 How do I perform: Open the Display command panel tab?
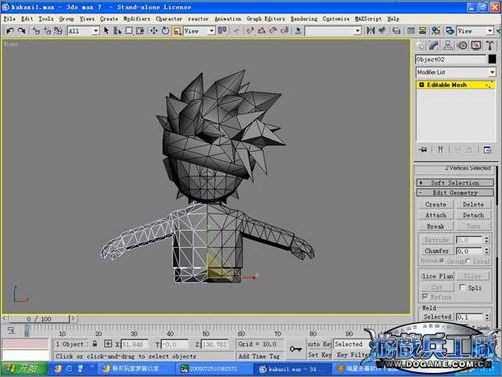(476, 45)
